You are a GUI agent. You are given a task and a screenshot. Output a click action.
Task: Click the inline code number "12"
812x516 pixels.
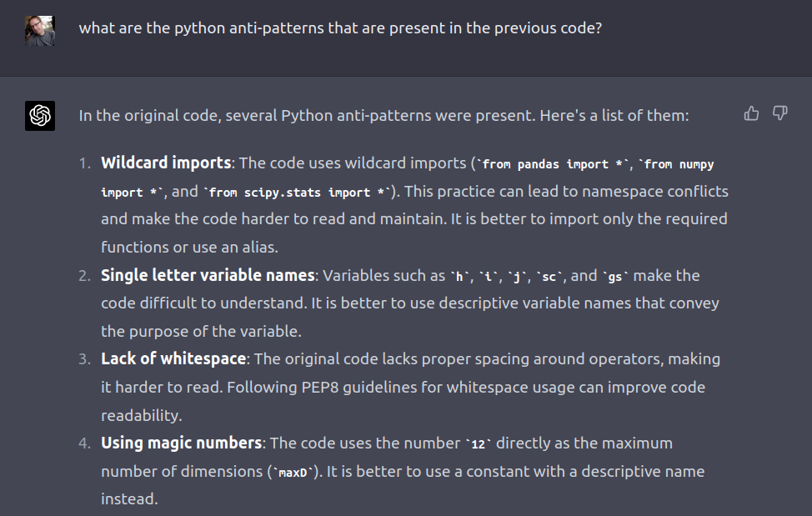[x=478, y=444]
